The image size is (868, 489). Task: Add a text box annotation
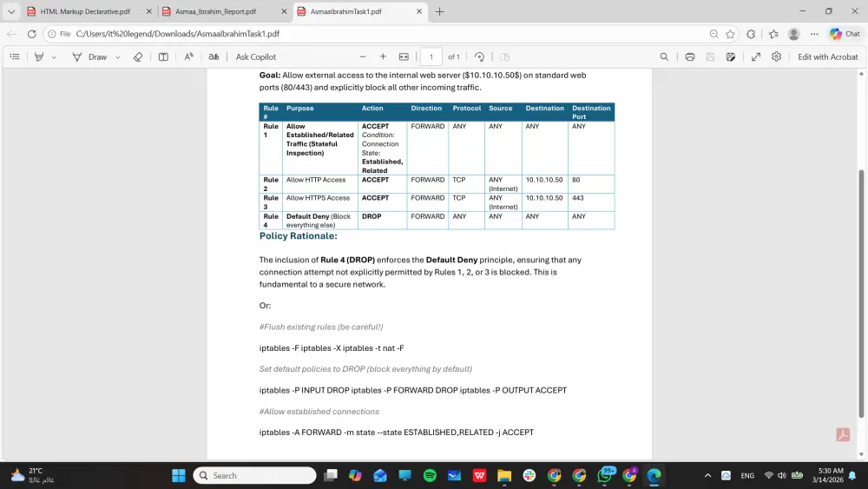(x=163, y=56)
